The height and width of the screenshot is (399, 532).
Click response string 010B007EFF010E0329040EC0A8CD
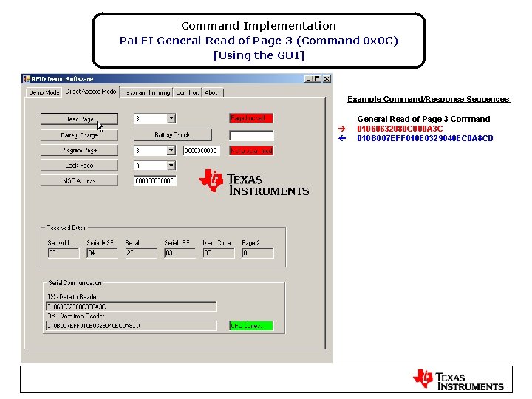click(425, 138)
